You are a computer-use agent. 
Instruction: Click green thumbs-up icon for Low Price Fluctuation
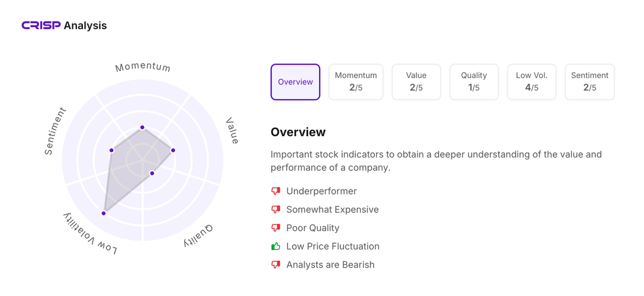coord(275,246)
